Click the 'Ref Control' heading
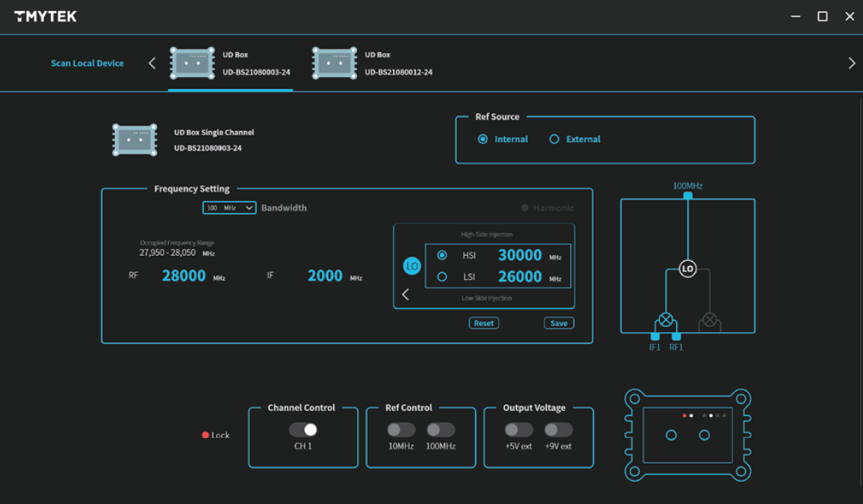863x504 pixels. coord(408,408)
